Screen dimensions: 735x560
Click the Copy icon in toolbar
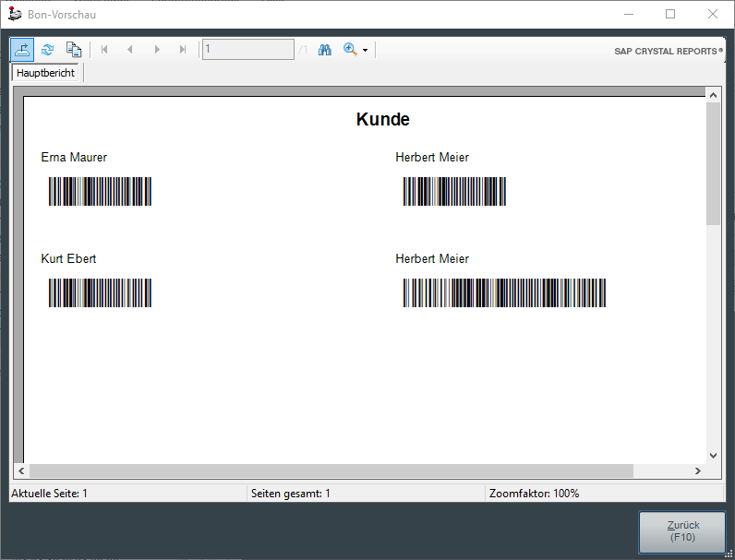[74, 50]
